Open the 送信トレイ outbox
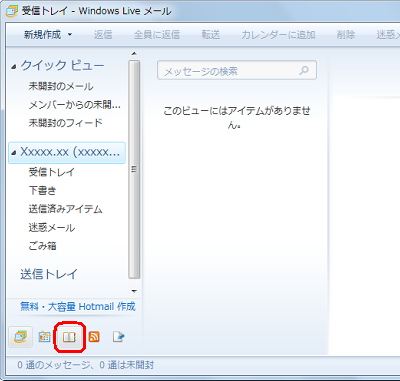Viewport: 400px width, 381px height. (49, 274)
